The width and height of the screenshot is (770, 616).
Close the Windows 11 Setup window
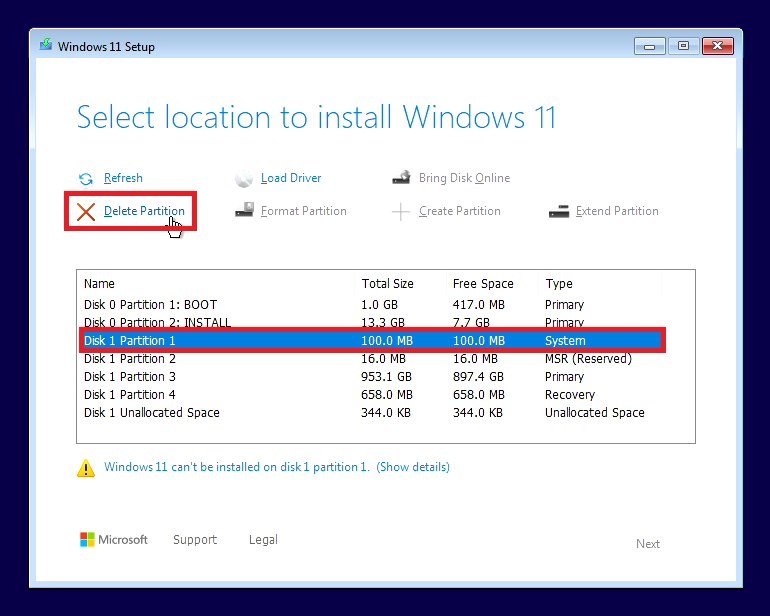717,46
